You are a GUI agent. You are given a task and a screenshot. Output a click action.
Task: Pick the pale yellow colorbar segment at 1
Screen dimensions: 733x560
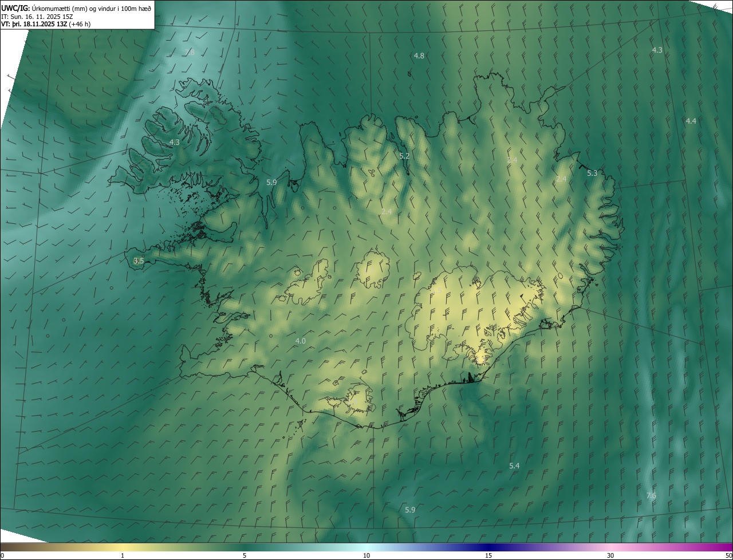pyautogui.click(x=123, y=547)
